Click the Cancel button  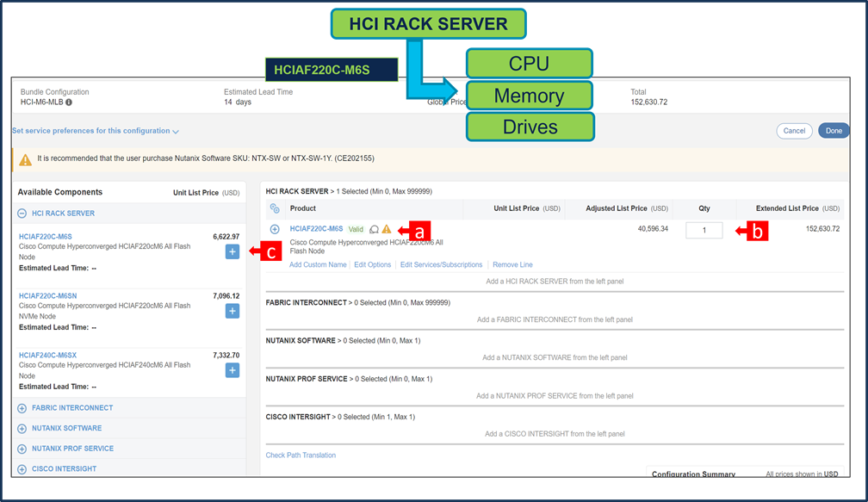(794, 131)
